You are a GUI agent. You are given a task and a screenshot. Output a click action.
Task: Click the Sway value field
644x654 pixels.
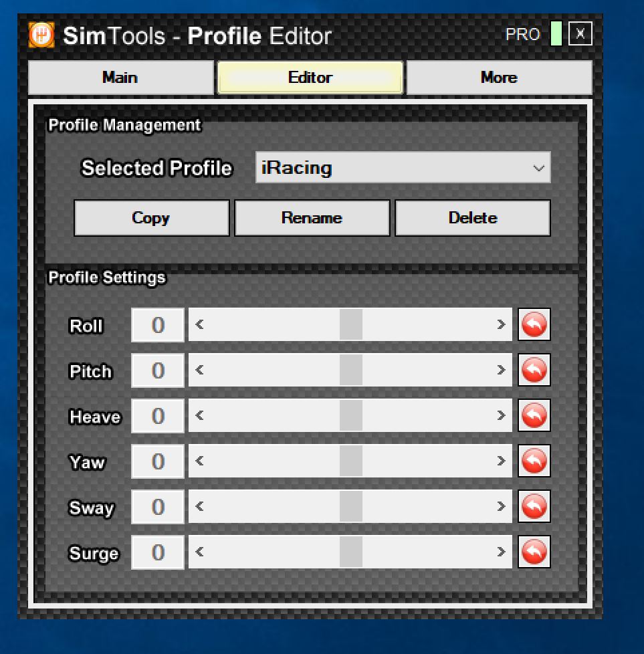(158, 507)
